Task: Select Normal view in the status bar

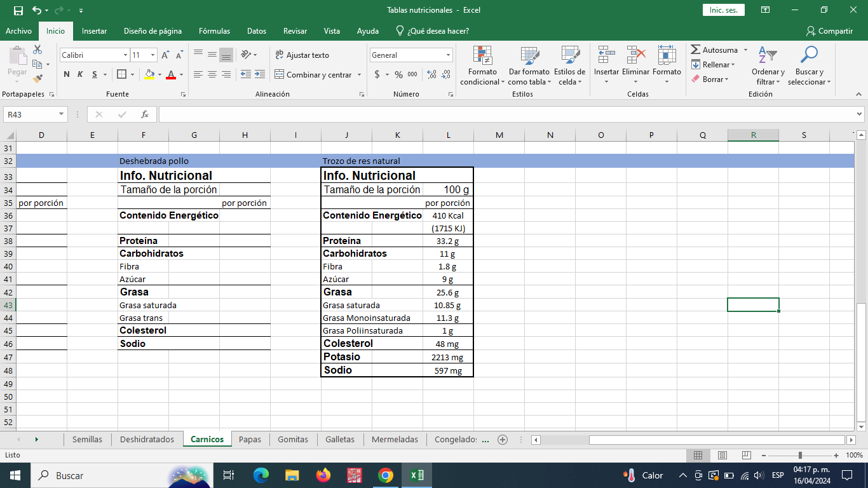Action: [x=698, y=455]
